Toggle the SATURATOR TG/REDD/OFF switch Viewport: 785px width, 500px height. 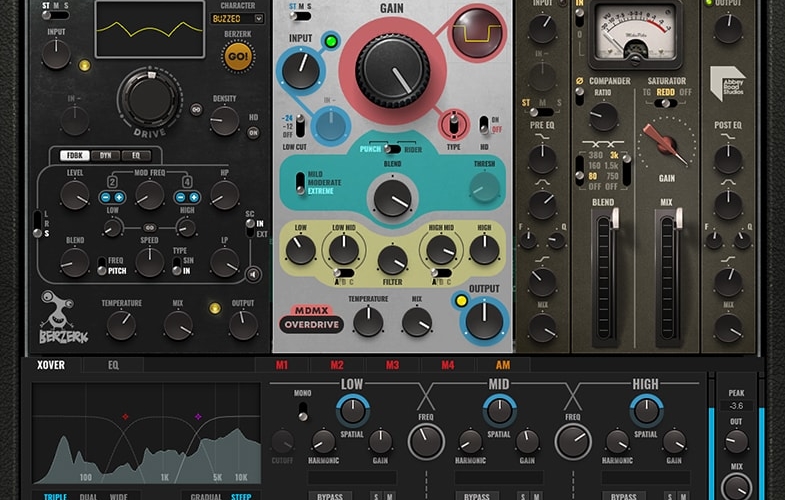[x=666, y=104]
